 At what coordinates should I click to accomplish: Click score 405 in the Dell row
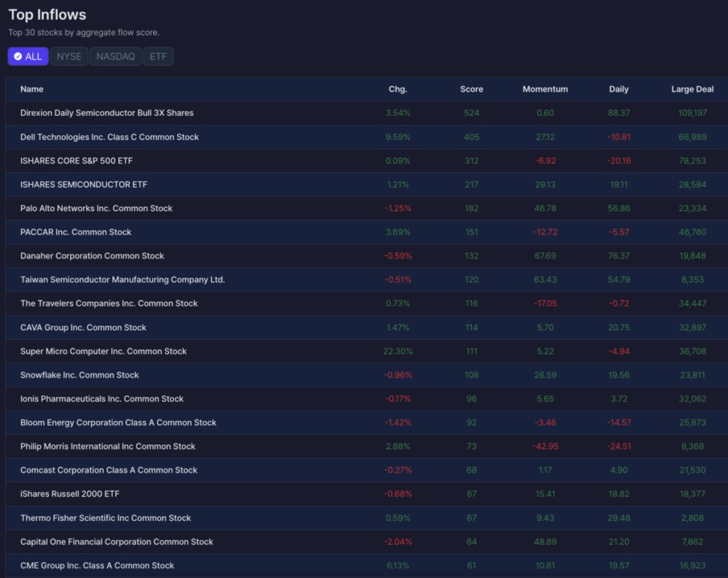coord(471,137)
